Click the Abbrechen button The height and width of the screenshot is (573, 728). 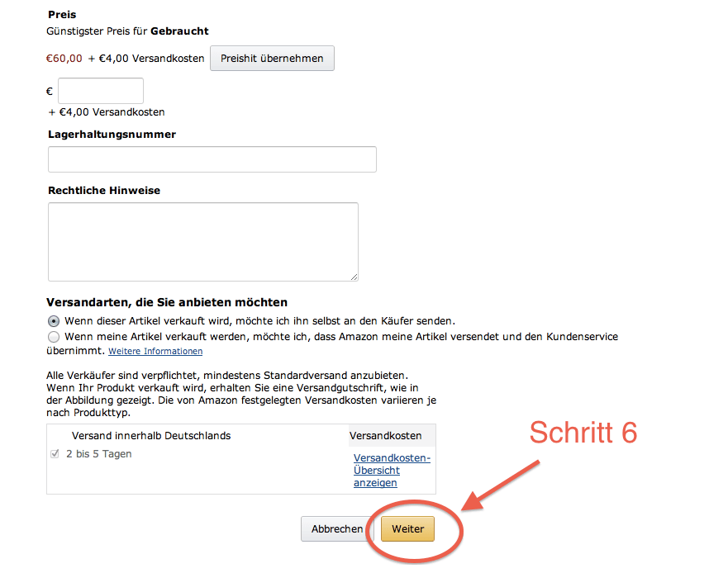(337, 529)
